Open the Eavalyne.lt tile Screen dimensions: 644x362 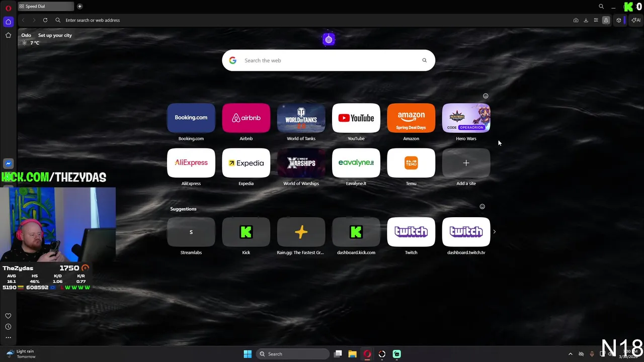[x=356, y=163]
